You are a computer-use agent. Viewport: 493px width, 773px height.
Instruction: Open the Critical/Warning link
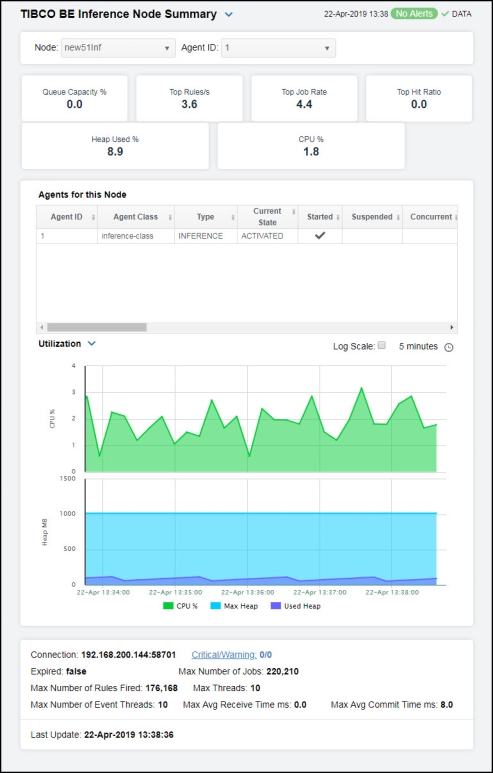(224, 655)
